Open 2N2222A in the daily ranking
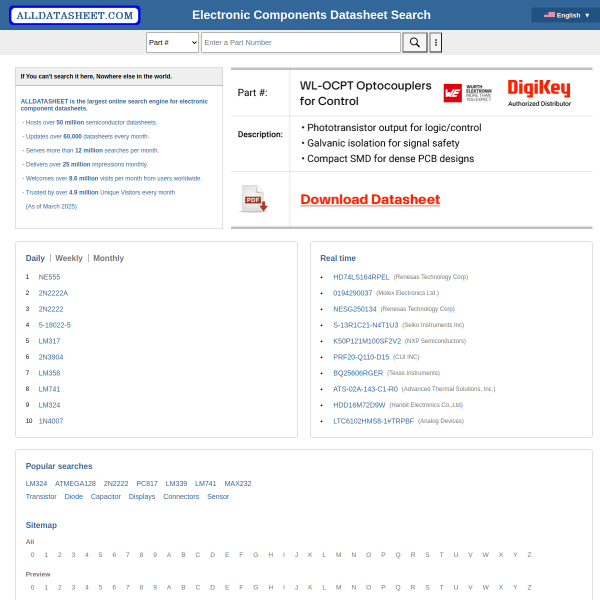Screen dimensions: 600x600 click(x=53, y=293)
